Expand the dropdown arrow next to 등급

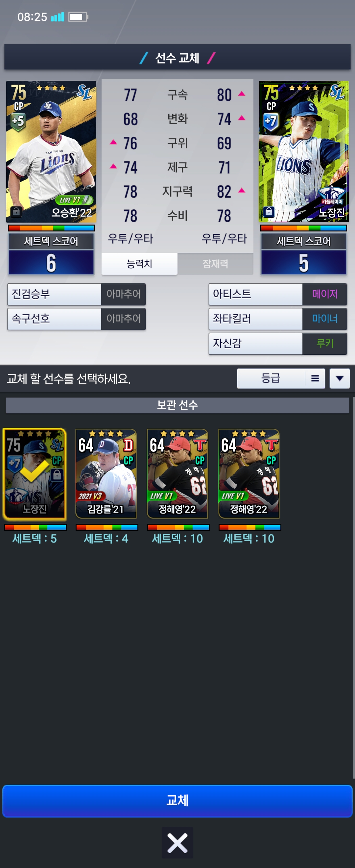pos(340,378)
